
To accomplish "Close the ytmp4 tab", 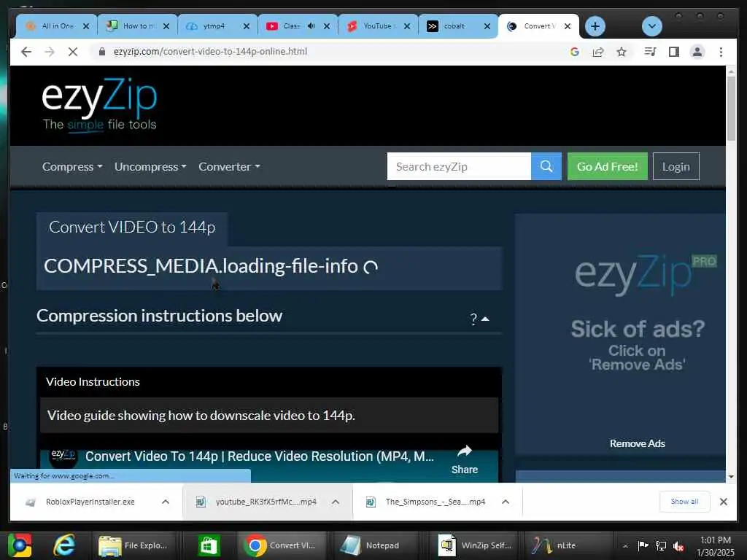I will (247, 26).
